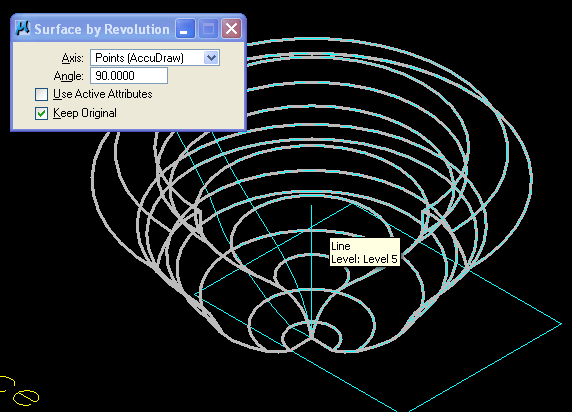Click the Keep Original label text
This screenshot has height=412, width=572.
85,113
